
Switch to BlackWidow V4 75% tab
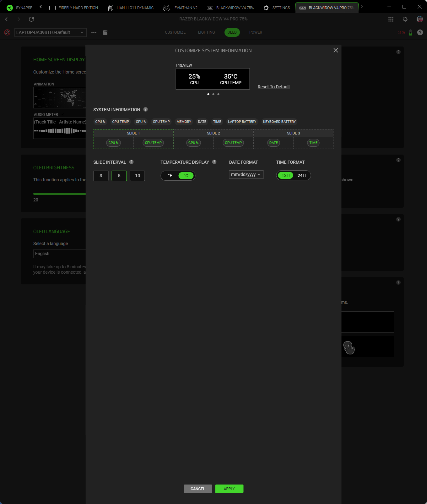(x=230, y=8)
